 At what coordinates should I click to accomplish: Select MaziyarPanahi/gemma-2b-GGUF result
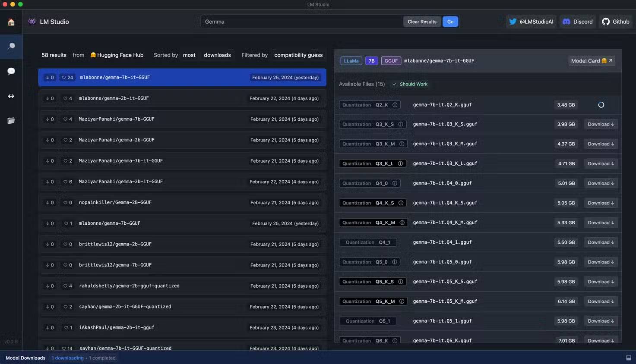182,140
